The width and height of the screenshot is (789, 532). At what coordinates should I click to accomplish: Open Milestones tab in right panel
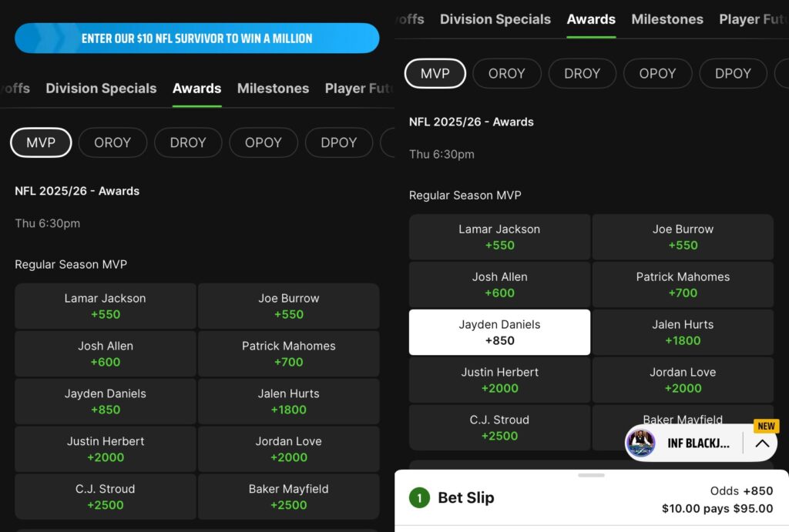[x=667, y=19]
